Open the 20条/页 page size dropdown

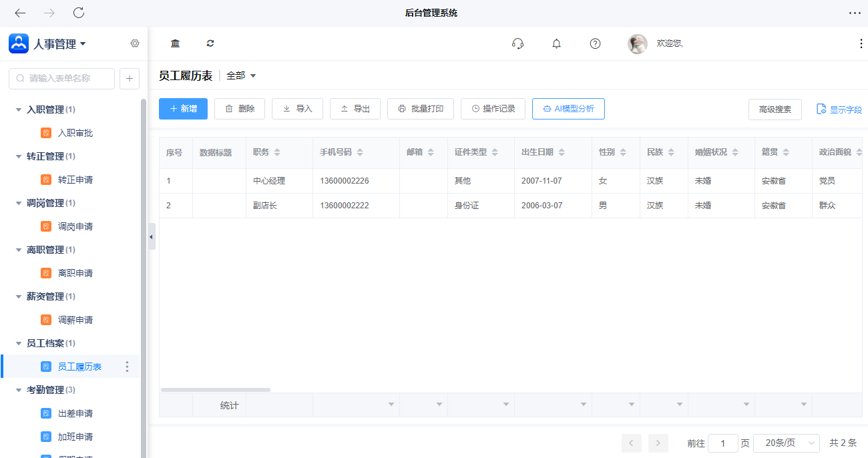[786, 443]
